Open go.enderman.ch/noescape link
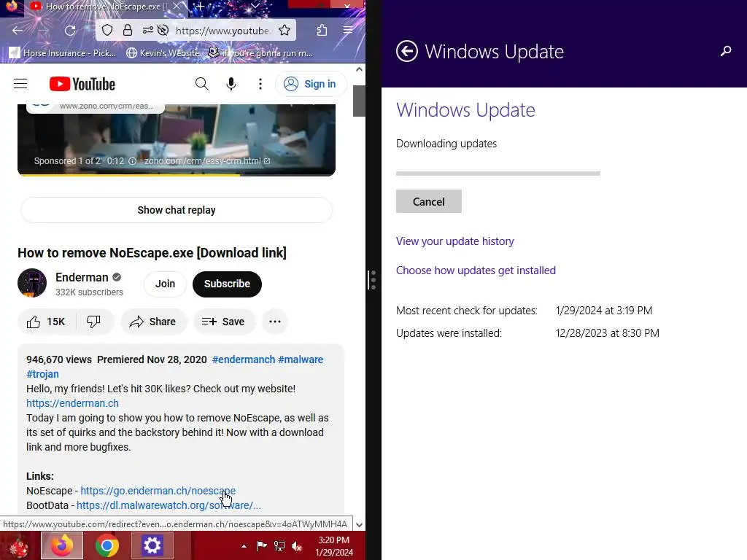This screenshot has width=747, height=560. click(158, 491)
